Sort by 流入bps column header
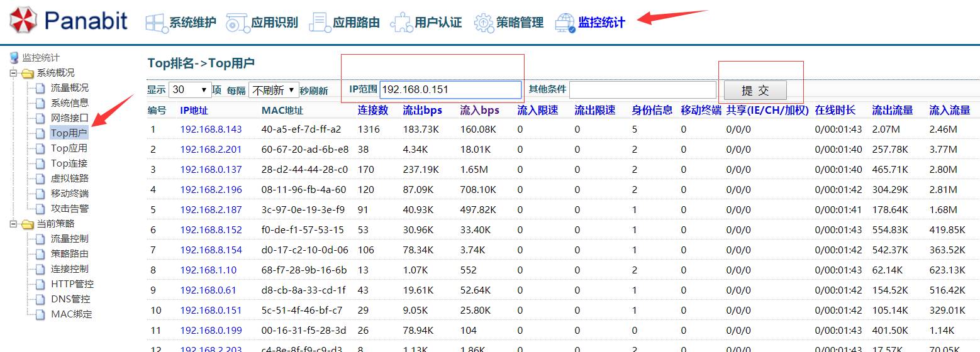This screenshot has height=352, width=980. 480,111
